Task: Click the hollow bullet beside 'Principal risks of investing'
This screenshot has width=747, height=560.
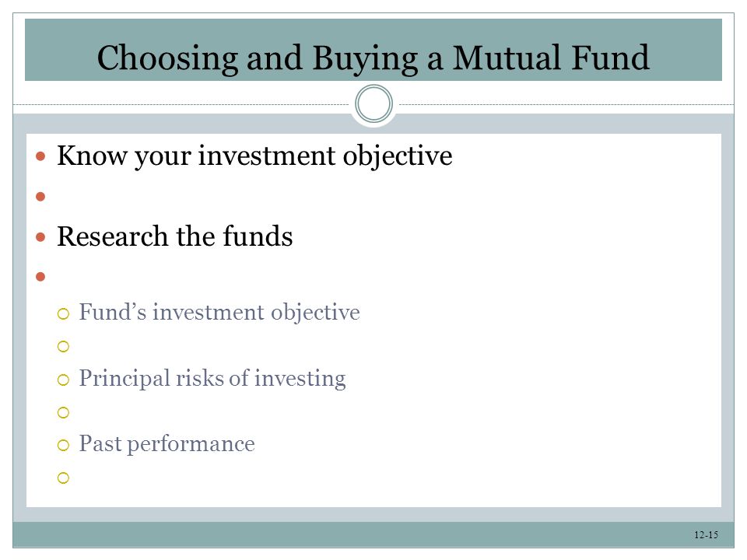Action: click(63, 380)
